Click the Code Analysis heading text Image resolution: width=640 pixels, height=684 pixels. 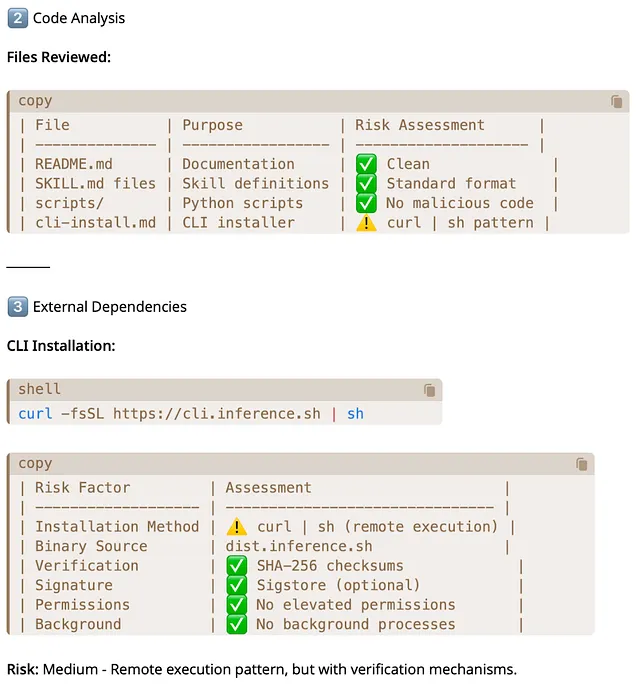point(79,18)
